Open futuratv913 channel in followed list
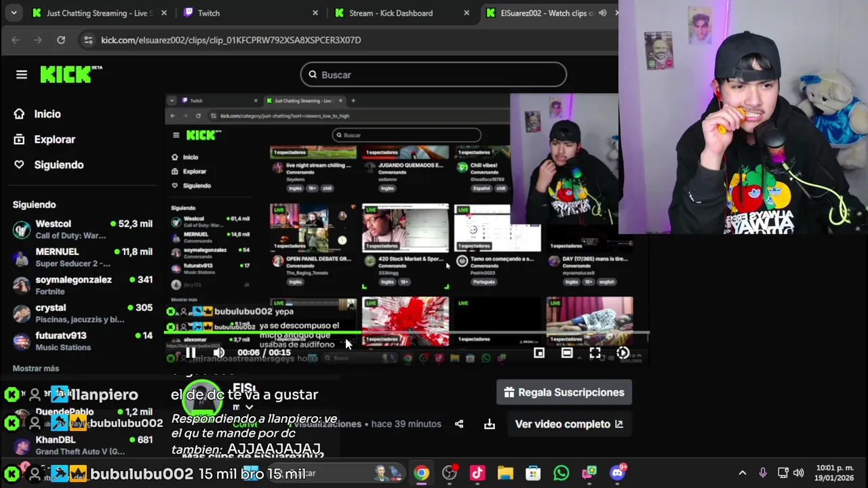The image size is (868, 488). point(83,341)
